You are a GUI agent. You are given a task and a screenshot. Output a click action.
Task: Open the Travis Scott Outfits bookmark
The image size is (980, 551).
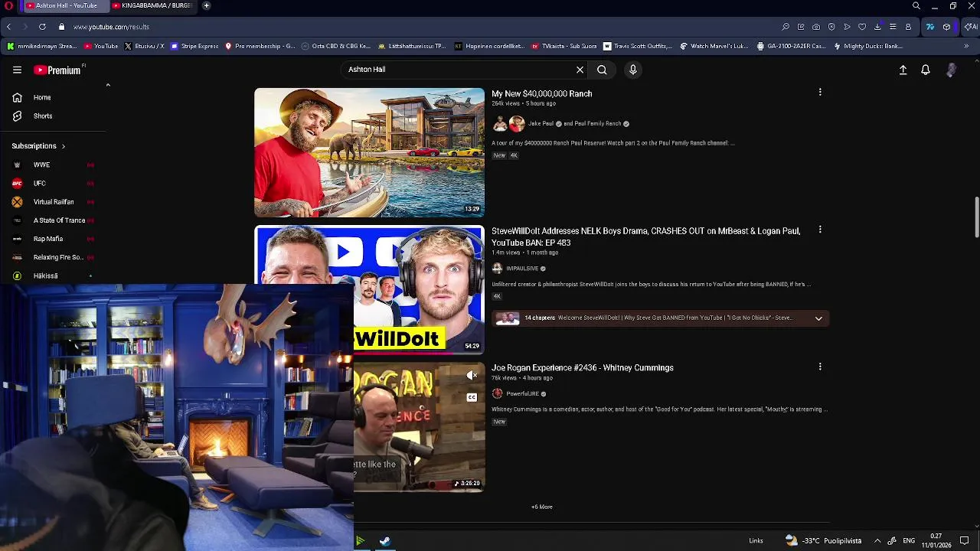pyautogui.click(x=638, y=46)
